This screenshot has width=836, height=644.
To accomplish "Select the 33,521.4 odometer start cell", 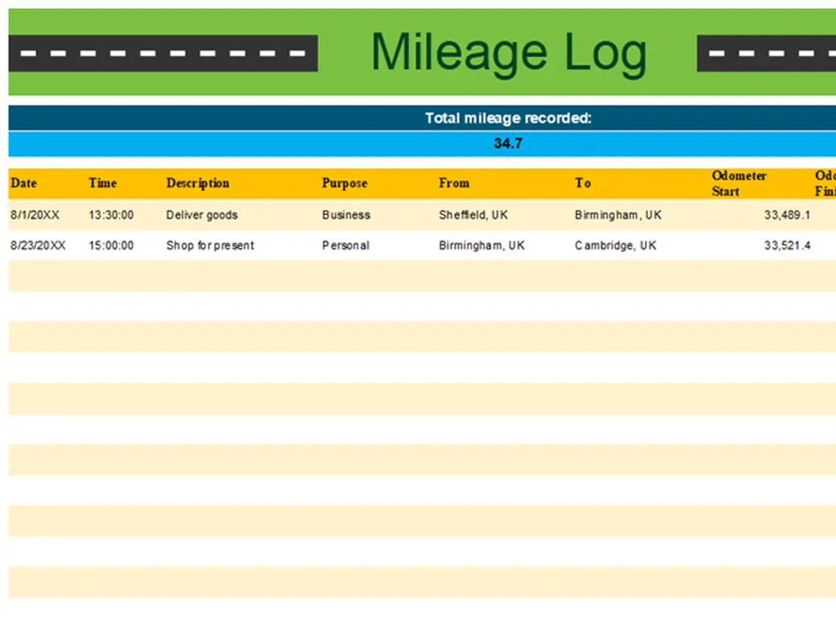I will pos(787,246).
